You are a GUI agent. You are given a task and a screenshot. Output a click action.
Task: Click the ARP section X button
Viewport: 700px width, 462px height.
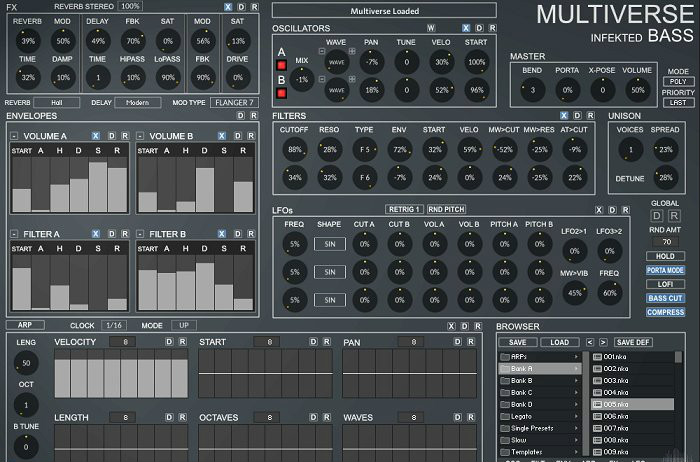click(x=451, y=326)
